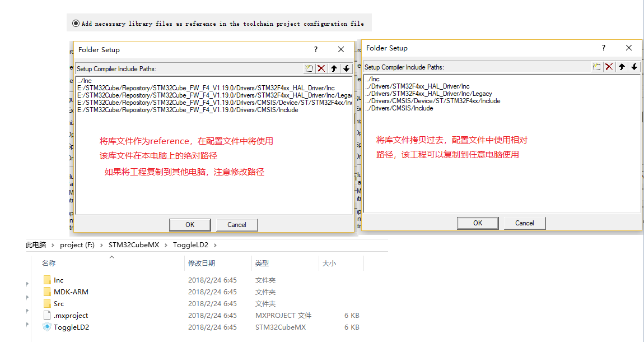This screenshot has width=644, height=342.
Task: Select E:/ path ending STM32F4xx_HAL_Driver/Inc in left list
Action: click(x=206, y=88)
